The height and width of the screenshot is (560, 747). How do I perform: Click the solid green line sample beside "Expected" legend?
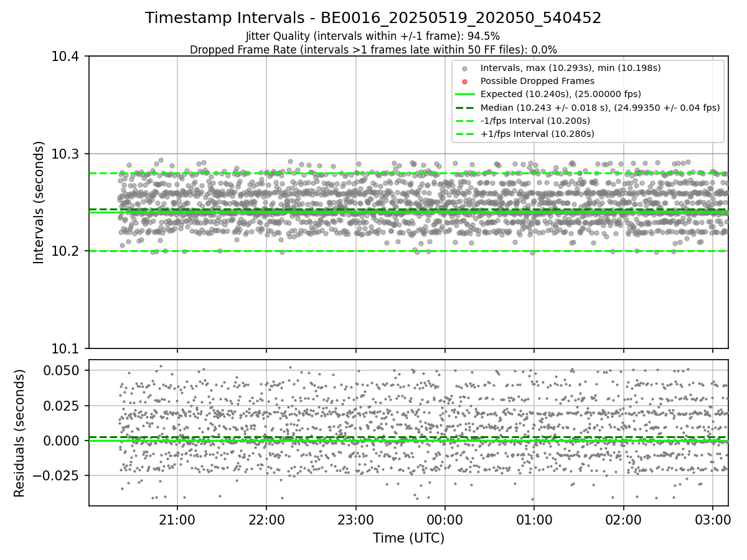[x=464, y=95]
